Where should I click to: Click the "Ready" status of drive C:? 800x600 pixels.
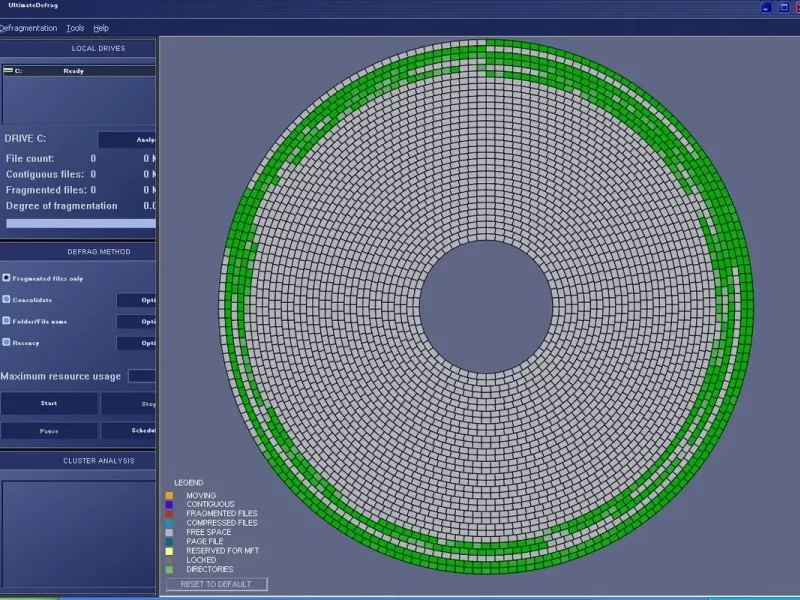point(73,71)
